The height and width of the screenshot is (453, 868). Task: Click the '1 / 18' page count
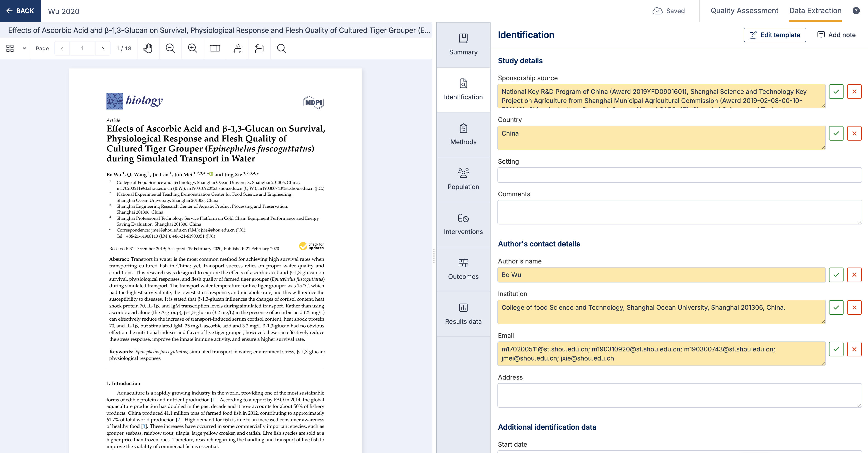(124, 49)
